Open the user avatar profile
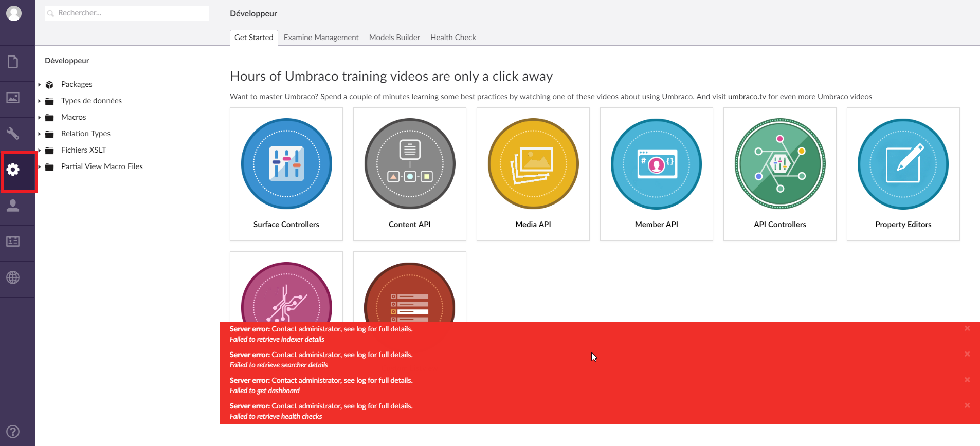Image resolution: width=980 pixels, height=446 pixels. 14,13
